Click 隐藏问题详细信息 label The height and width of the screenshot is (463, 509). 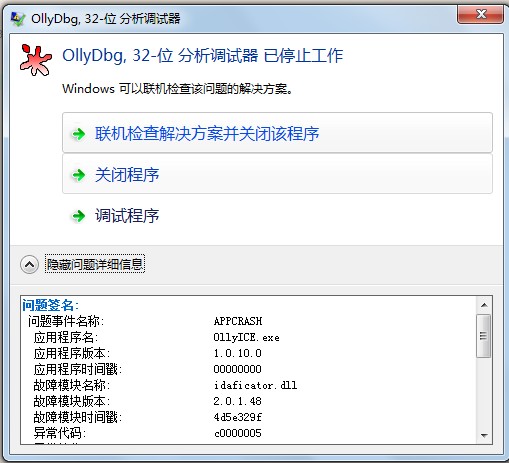[95, 265]
